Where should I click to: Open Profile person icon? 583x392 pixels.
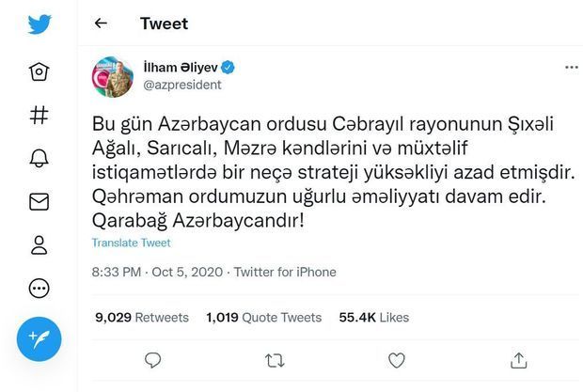click(39, 244)
